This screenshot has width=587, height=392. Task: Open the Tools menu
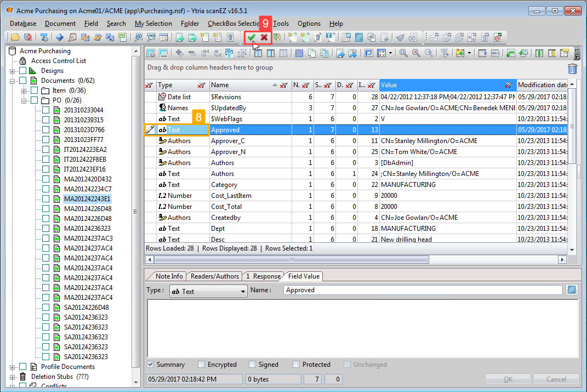(281, 24)
